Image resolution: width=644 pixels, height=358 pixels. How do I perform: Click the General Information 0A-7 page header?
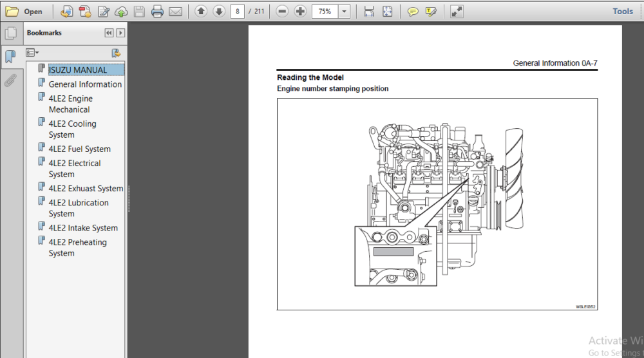(555, 63)
